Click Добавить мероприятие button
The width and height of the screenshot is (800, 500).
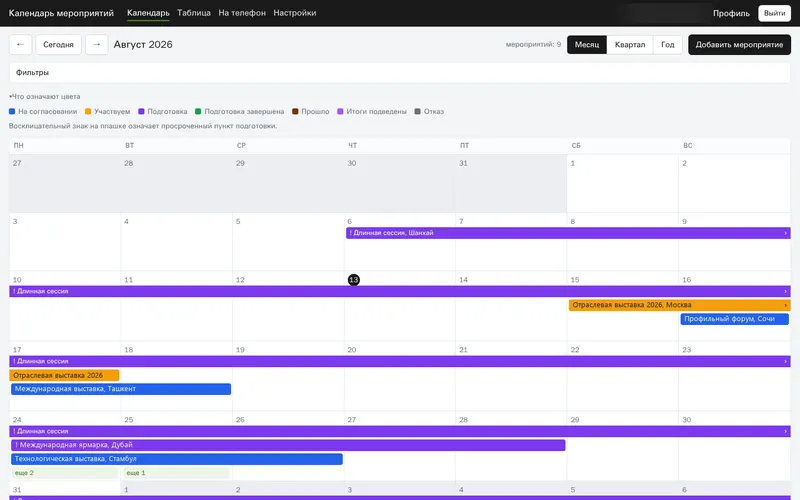click(x=739, y=44)
